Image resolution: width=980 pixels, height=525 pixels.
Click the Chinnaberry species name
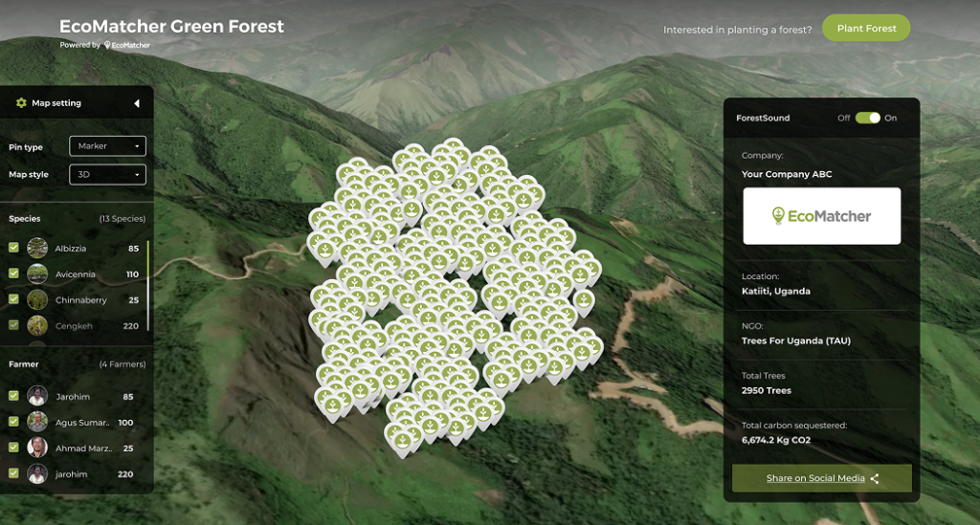(81, 300)
